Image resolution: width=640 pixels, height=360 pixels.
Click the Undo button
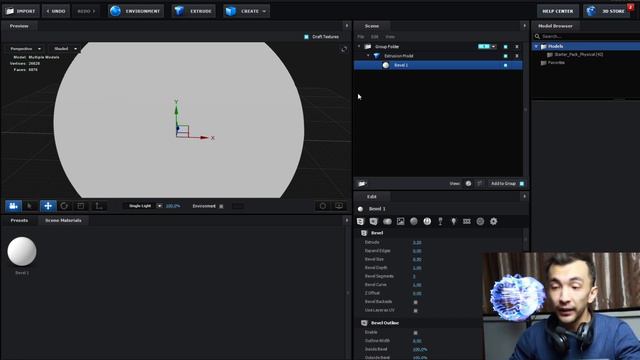[56, 11]
